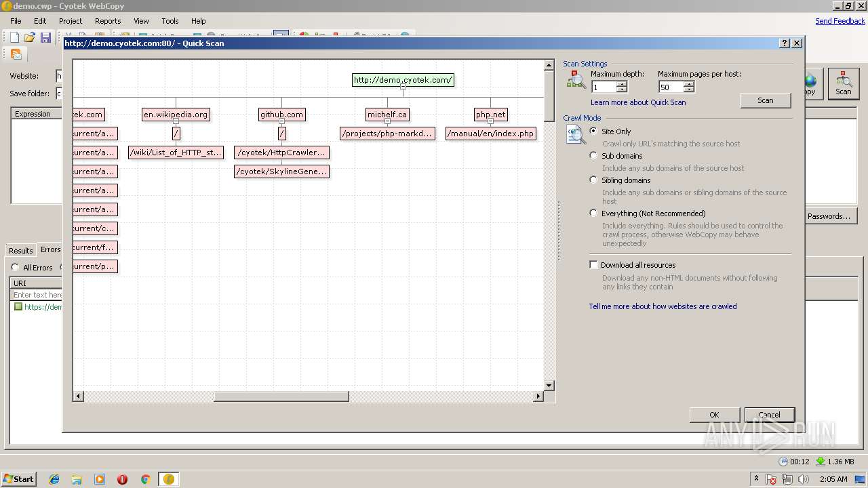The width and height of the screenshot is (868, 488).
Task: Open the View menu
Action: coord(141,21)
